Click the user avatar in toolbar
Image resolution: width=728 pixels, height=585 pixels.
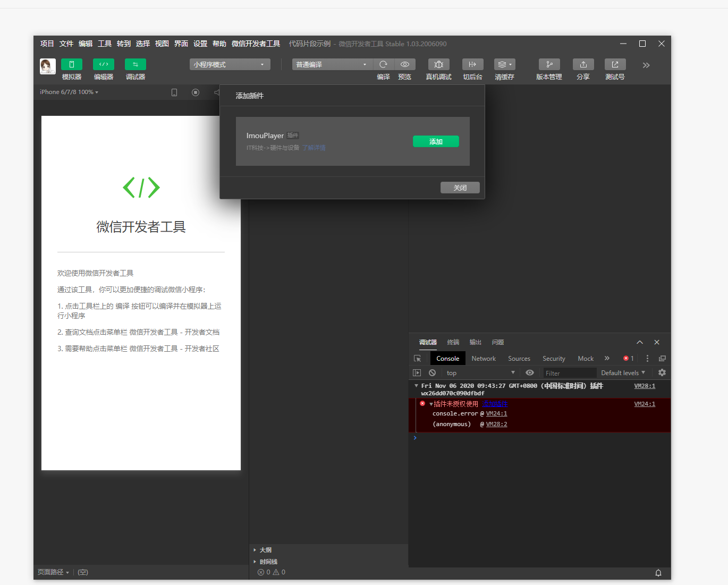click(x=48, y=66)
